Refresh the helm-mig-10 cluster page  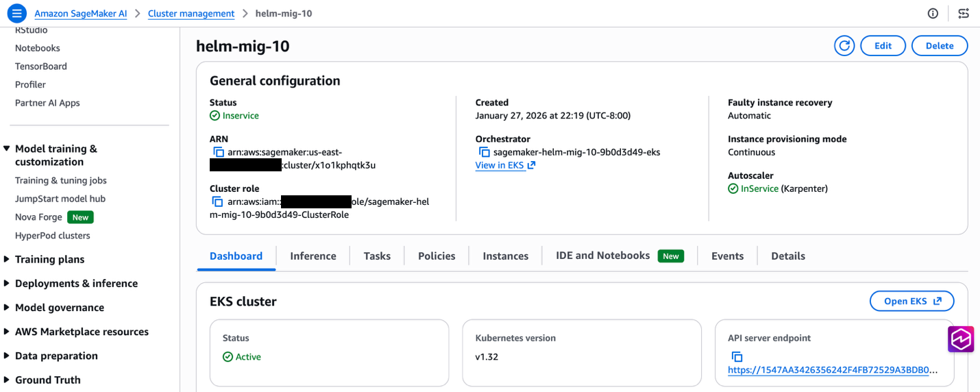click(x=844, y=46)
